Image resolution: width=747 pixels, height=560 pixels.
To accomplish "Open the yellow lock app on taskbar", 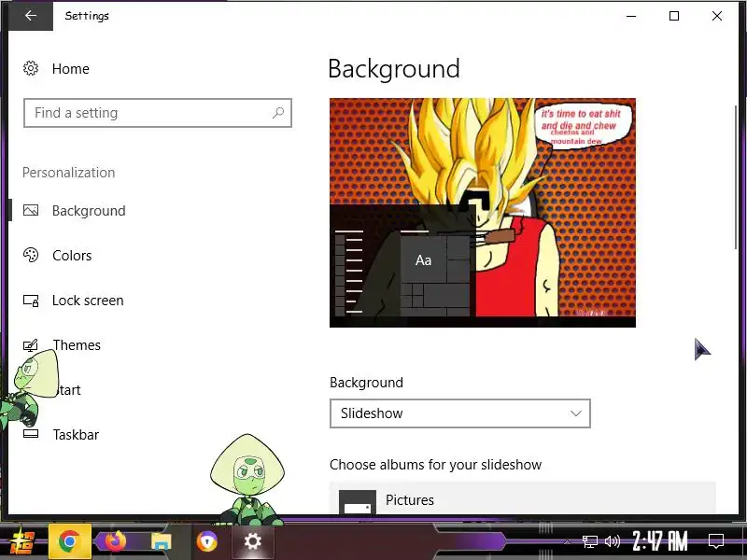I will pos(206,541).
